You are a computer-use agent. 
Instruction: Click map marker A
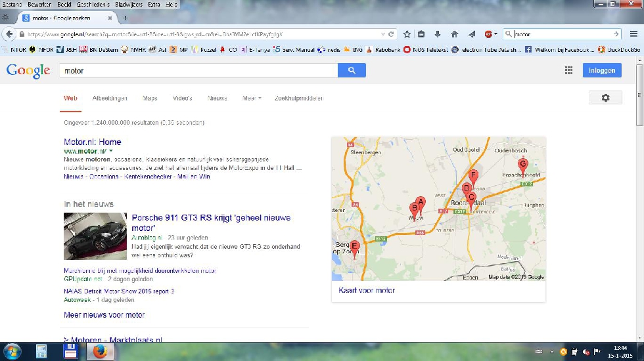(x=420, y=203)
